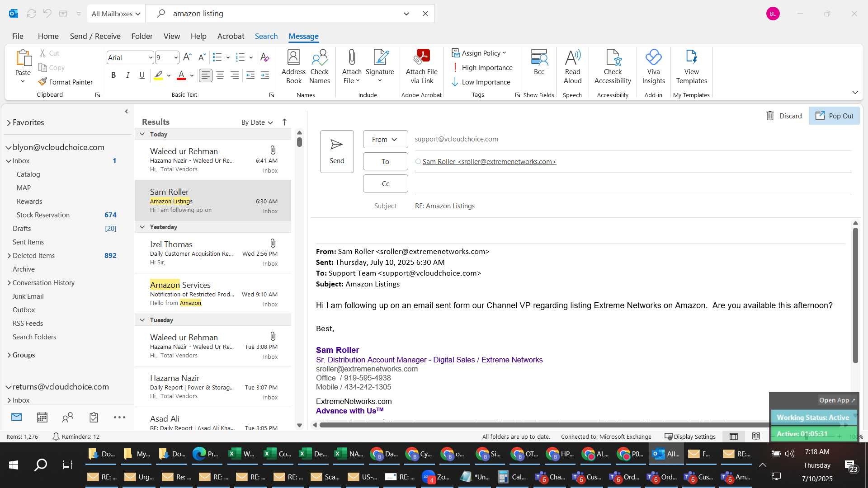The image size is (868, 488).
Task: Open Display Settings in status bar
Action: tap(690, 436)
